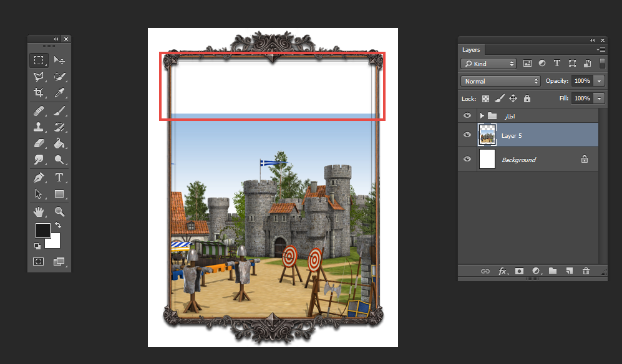This screenshot has height=364, width=622.
Task: Turn layer filtering on or off
Action: tap(602, 64)
